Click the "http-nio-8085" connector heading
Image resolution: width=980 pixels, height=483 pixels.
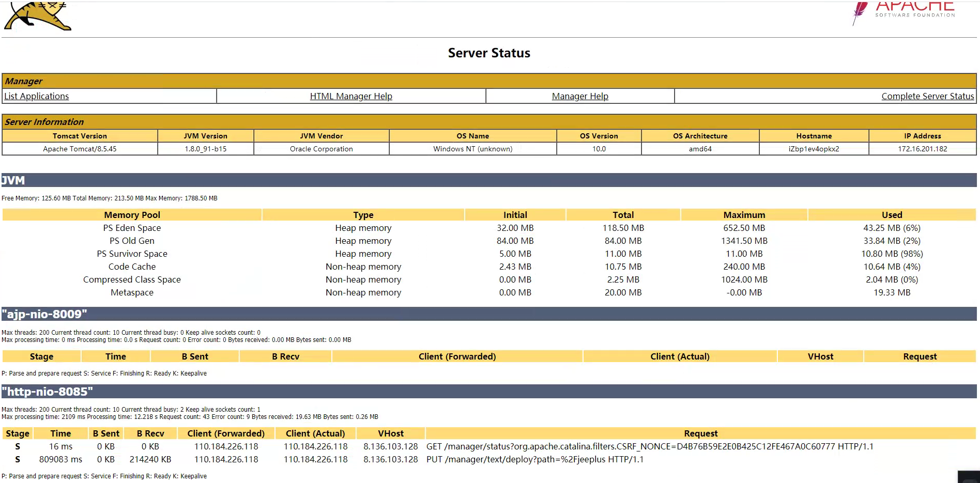pyautogui.click(x=489, y=392)
